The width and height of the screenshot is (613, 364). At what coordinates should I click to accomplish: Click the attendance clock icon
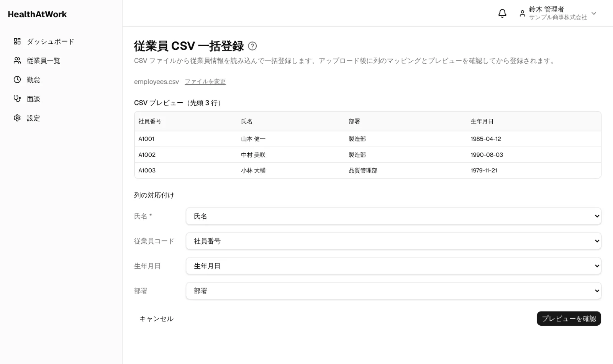[x=17, y=80]
